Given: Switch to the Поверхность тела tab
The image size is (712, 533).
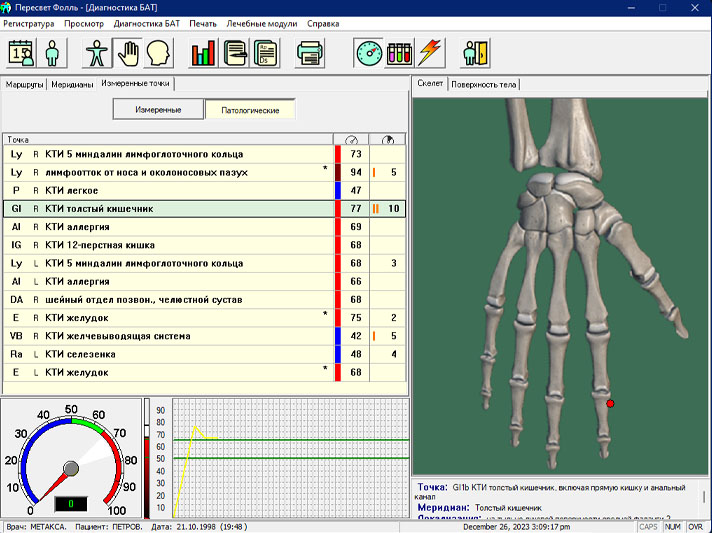Looking at the screenshot, I should [x=484, y=84].
